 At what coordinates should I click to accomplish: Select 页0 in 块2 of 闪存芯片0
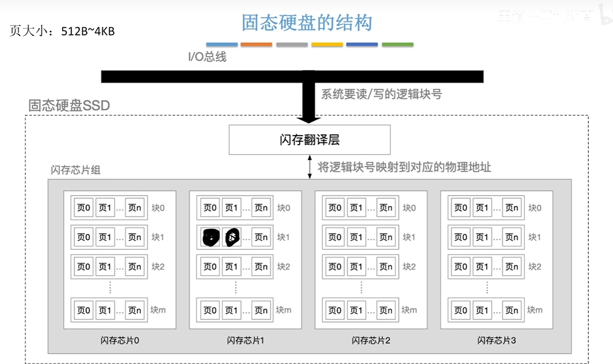[x=84, y=267]
